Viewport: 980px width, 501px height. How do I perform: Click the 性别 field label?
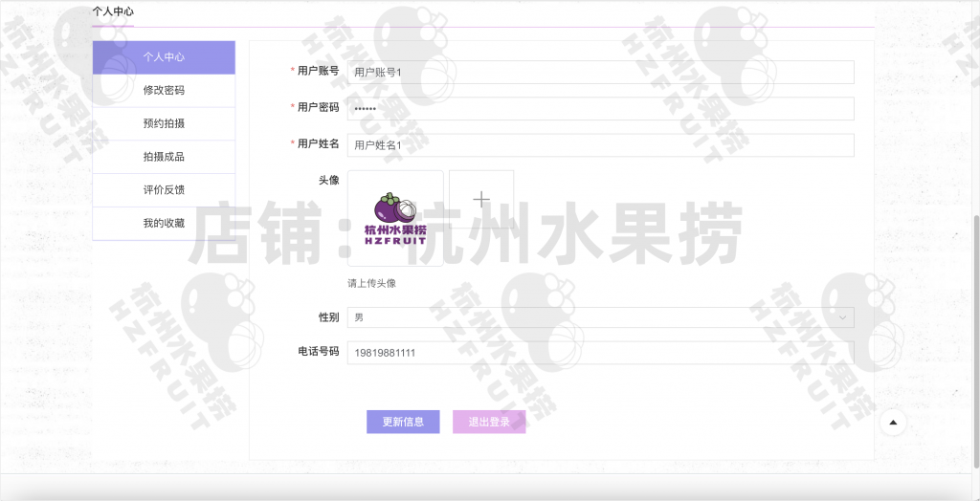pos(329,317)
